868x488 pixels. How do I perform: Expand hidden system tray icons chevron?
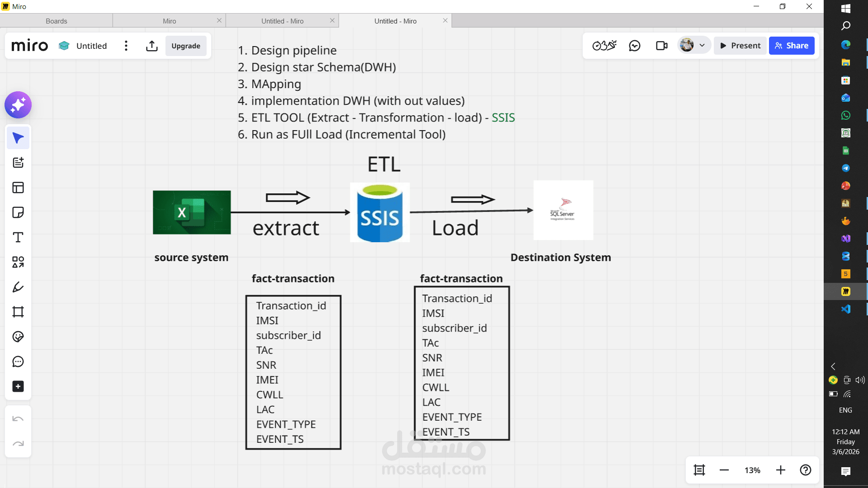(x=833, y=366)
